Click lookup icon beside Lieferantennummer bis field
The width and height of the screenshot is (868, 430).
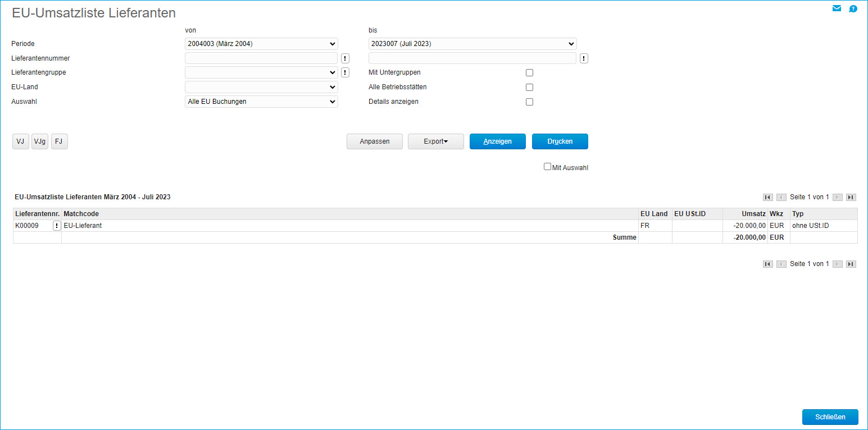[x=584, y=58]
